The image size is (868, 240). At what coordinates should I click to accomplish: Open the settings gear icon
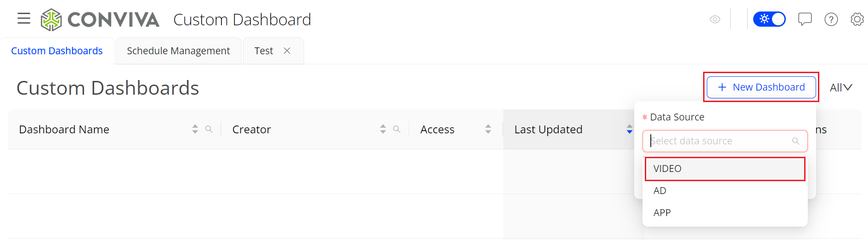point(857,19)
